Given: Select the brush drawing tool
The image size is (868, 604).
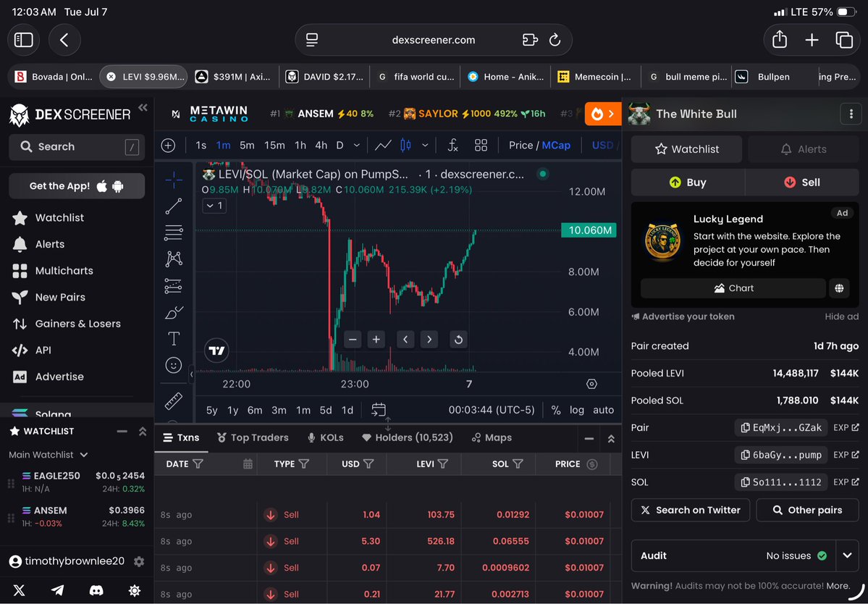Looking at the screenshot, I should 174,313.
